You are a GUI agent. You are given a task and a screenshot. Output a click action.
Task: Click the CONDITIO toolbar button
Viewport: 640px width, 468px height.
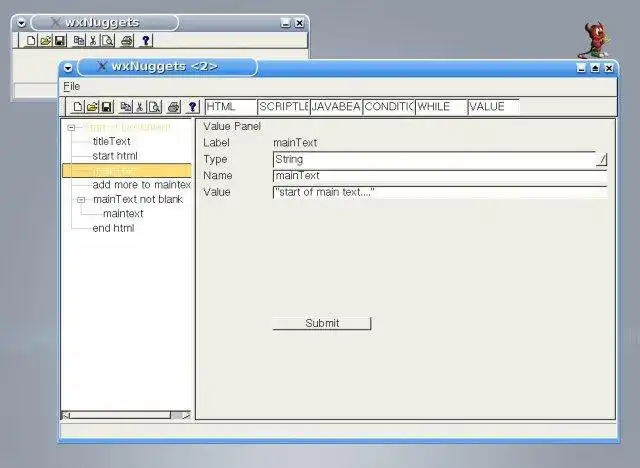tap(389, 107)
